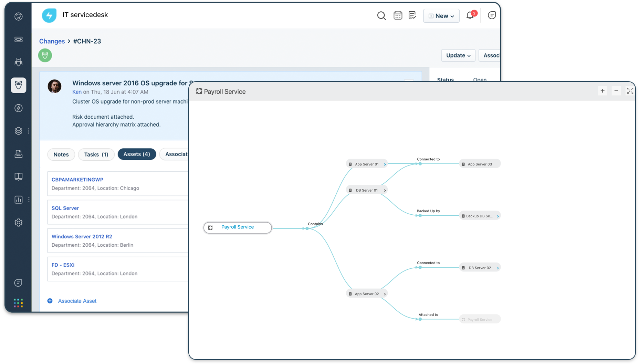The image size is (639, 364).
Task: Open Problems bug icon in sidebar
Action: point(19,62)
